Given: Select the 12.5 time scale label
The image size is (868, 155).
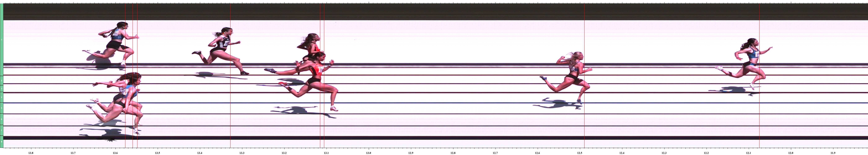Looking at the screenshot, I should [579, 153].
